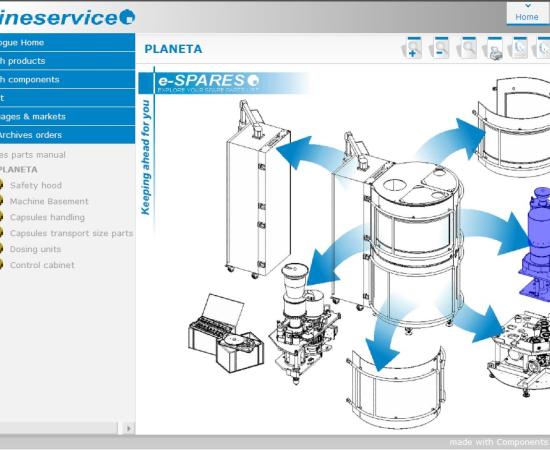Open the products search menu item

pyautogui.click(x=67, y=61)
